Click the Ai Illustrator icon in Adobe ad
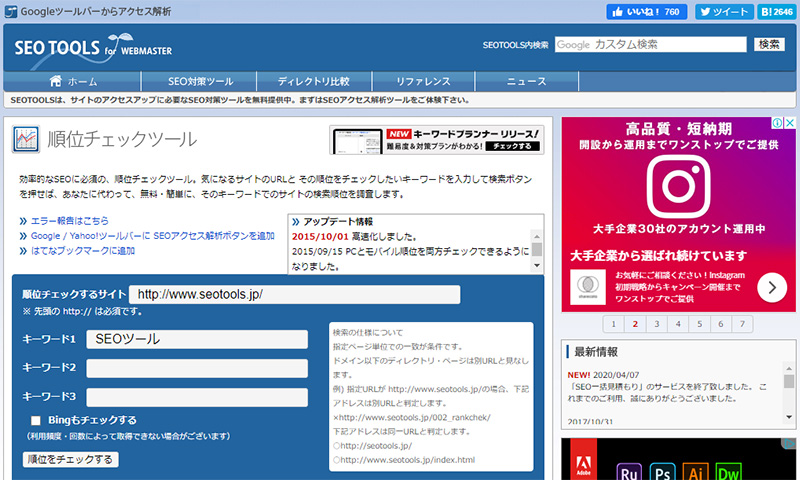This screenshot has width=800, height=480. 695,472
